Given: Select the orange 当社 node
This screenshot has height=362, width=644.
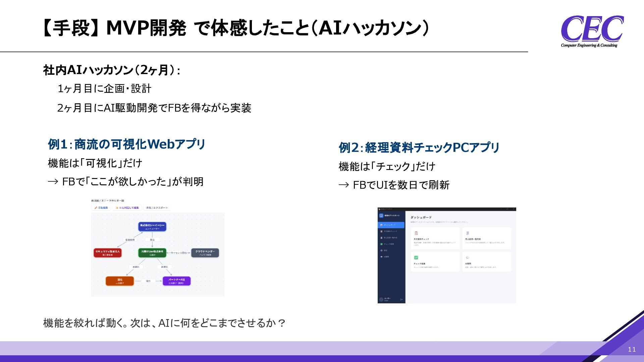Looking at the screenshot, I should (x=120, y=281).
